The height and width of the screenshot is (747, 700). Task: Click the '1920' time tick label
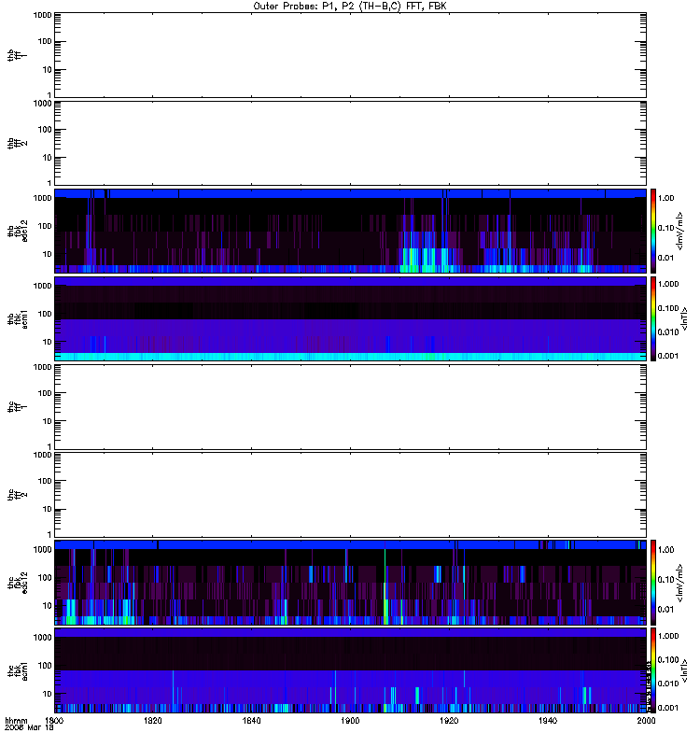coord(449,720)
